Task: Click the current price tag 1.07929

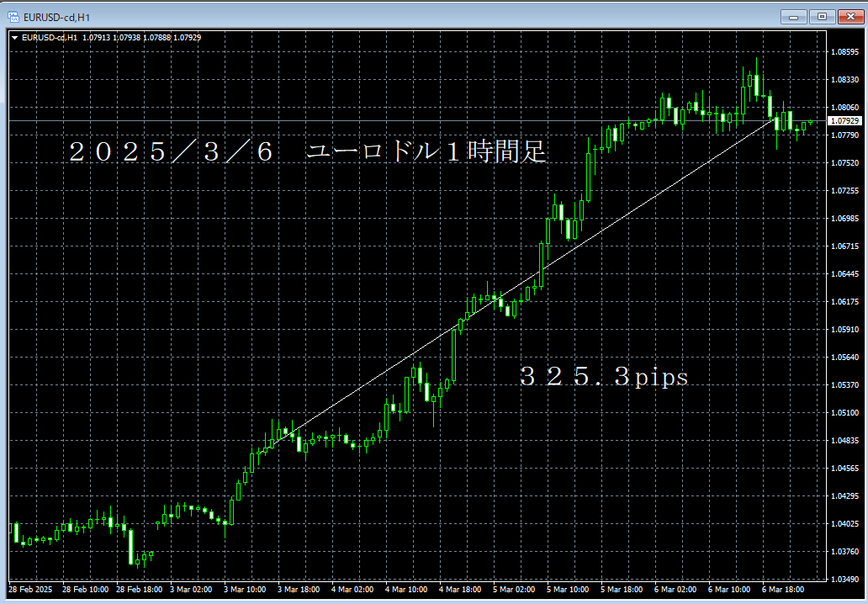Action: [x=845, y=121]
